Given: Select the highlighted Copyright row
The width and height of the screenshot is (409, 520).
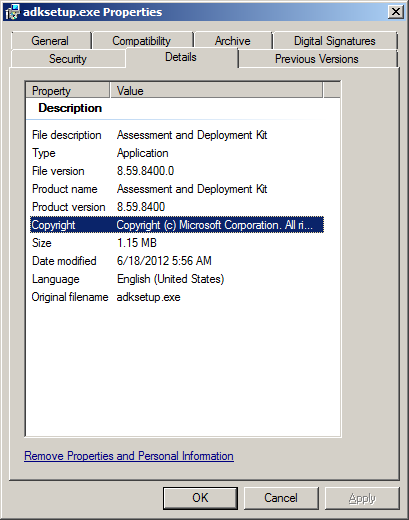Looking at the screenshot, I should (177, 225).
